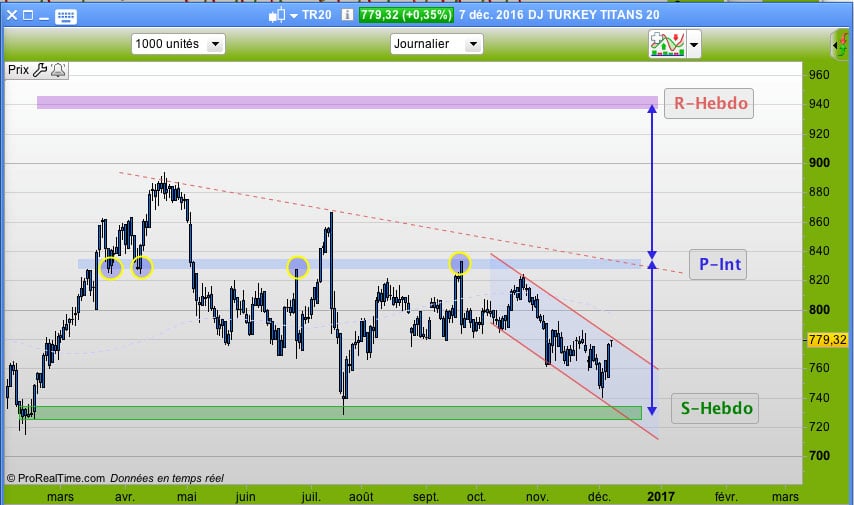Expand arrow beside the indicators icon

point(694,45)
